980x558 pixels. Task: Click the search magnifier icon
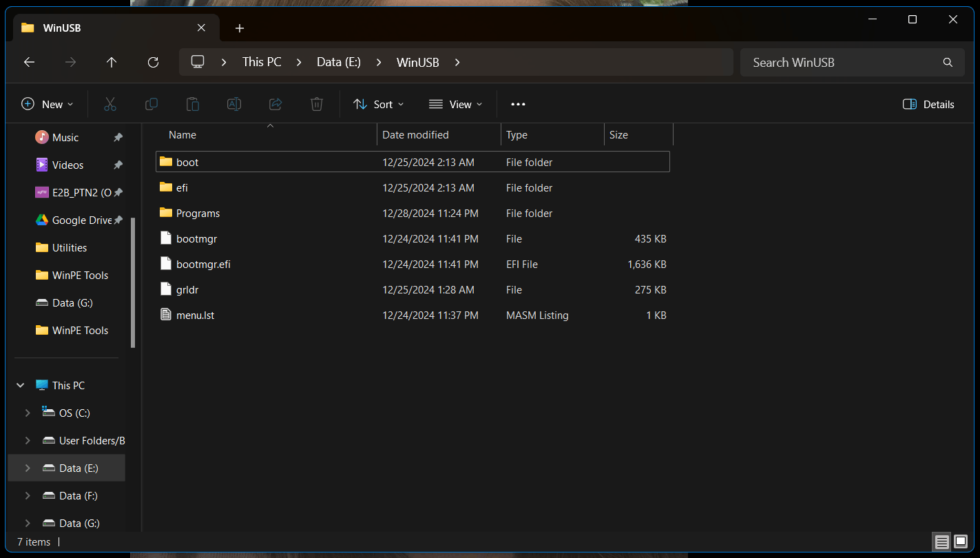948,62
